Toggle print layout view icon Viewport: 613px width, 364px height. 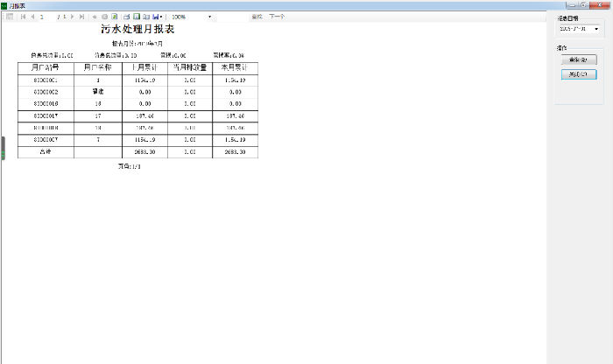tap(137, 17)
